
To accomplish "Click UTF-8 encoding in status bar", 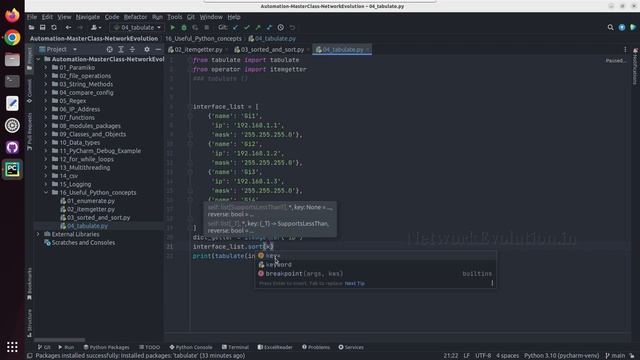I will coord(483,356).
